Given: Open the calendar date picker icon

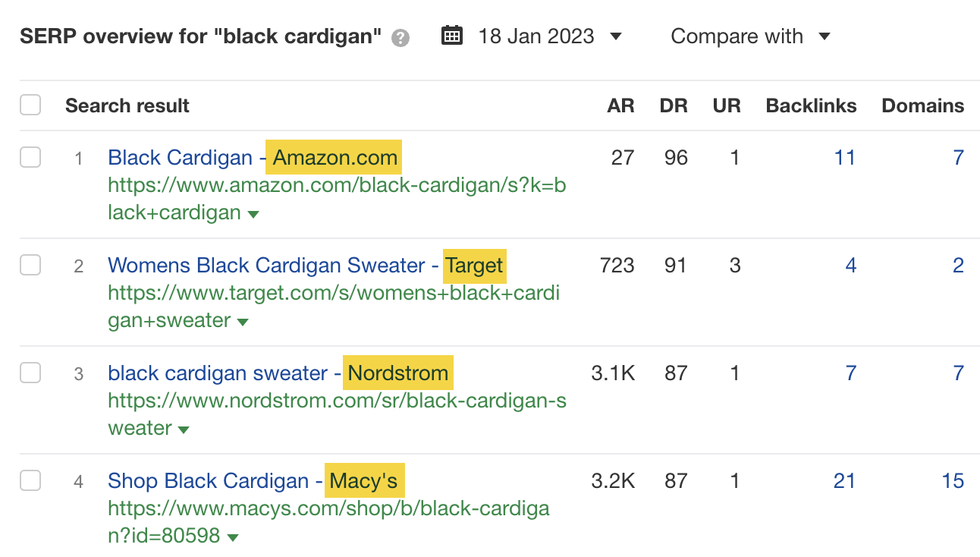Looking at the screenshot, I should [451, 35].
